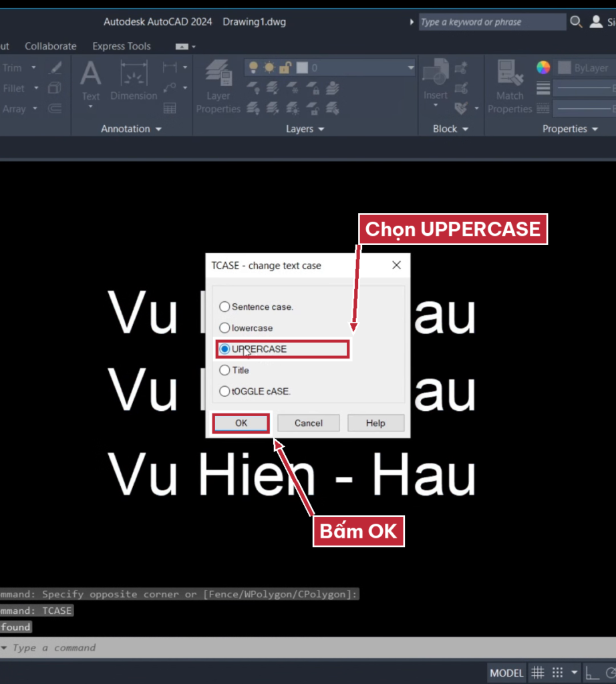
Task: Open the recent commands arrow
Action: coord(4,648)
